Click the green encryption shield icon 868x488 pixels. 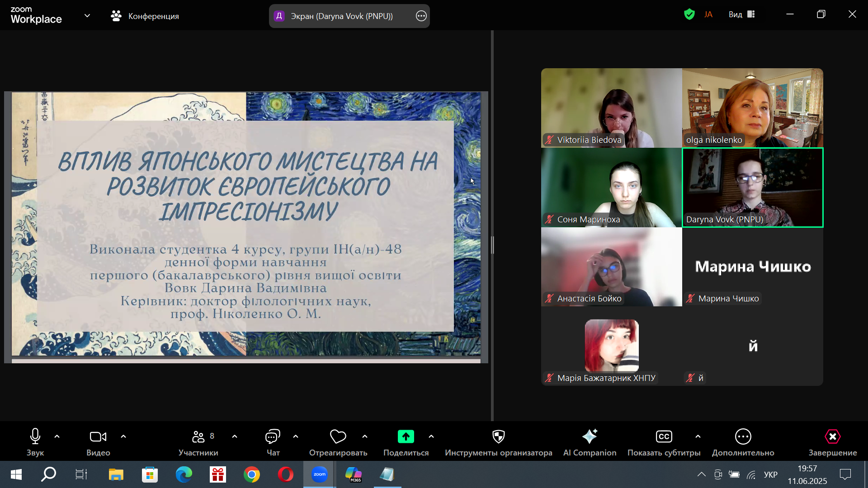pos(689,14)
